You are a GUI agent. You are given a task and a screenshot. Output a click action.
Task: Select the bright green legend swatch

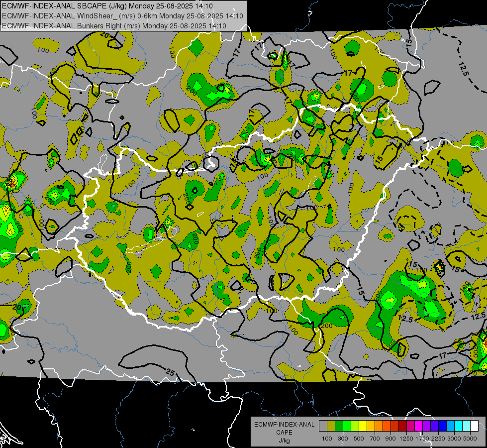(x=347, y=426)
